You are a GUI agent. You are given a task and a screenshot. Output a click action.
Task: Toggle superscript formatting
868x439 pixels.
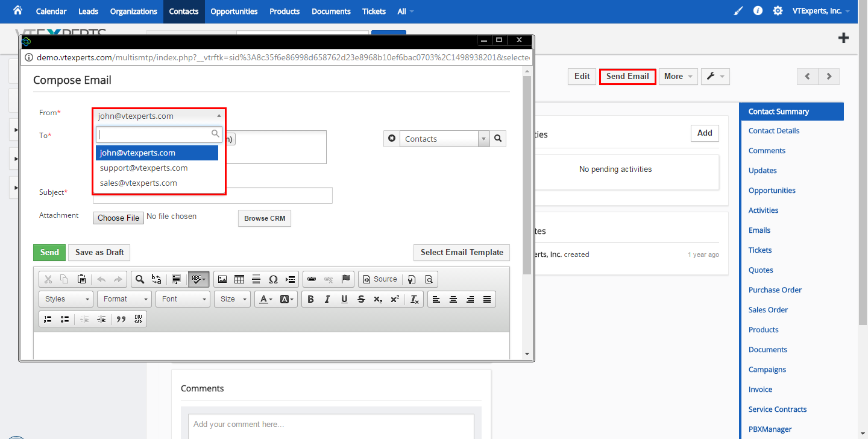click(x=395, y=299)
